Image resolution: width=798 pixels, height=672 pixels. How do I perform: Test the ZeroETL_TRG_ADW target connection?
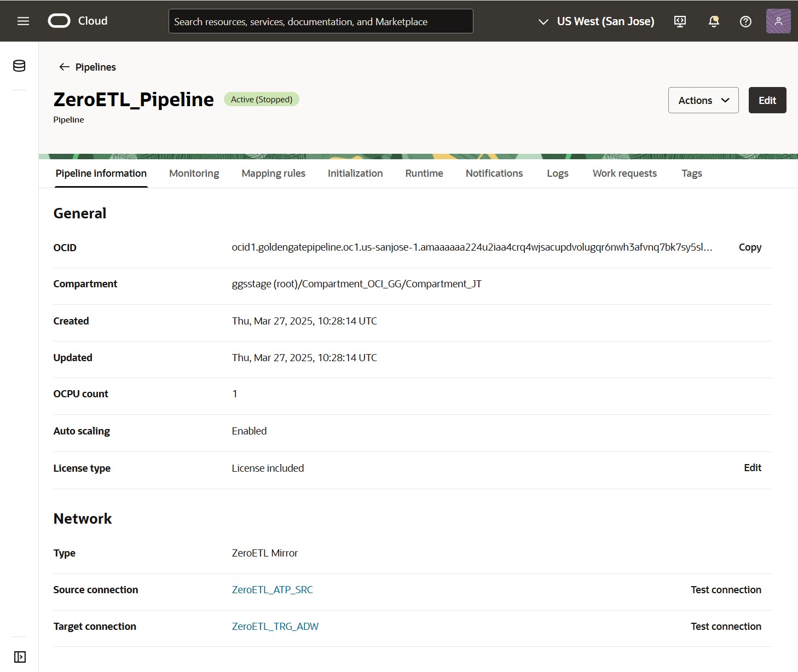(x=726, y=626)
